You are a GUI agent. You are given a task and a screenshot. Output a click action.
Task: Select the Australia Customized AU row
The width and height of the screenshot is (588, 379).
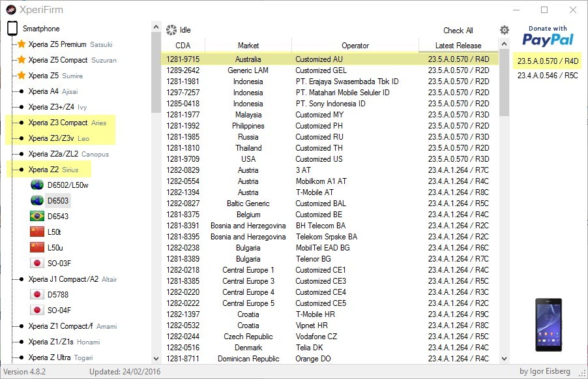pos(330,59)
